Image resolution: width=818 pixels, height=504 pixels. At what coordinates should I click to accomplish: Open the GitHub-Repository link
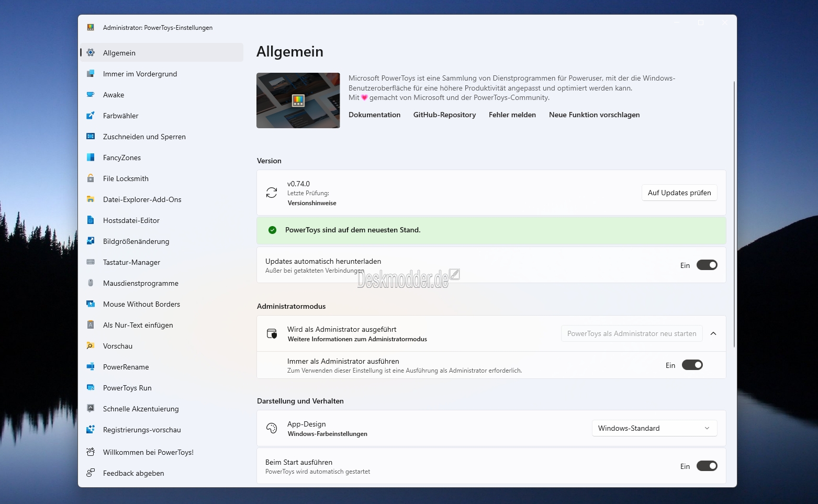[x=444, y=115]
